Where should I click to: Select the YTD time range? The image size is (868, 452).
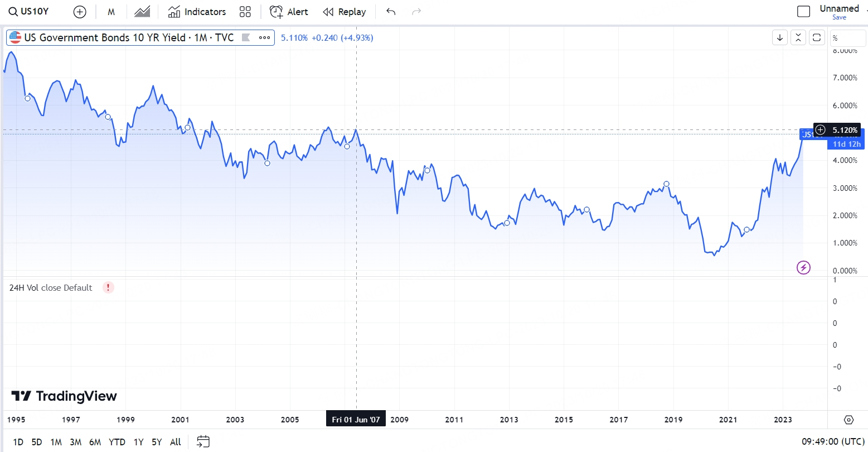[117, 442]
